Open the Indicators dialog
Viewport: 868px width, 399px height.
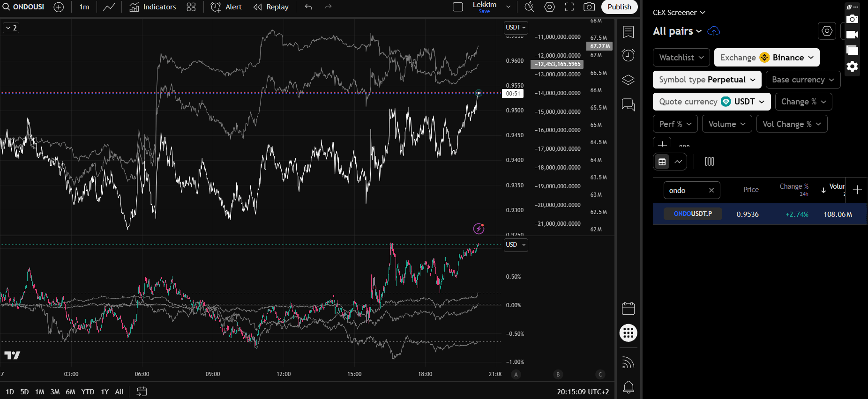(153, 7)
